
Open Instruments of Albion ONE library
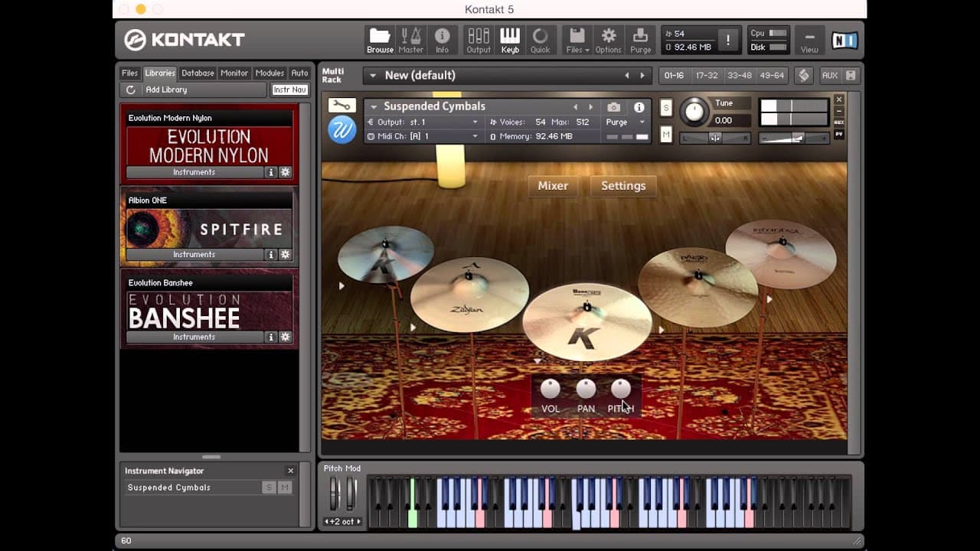pos(194,254)
